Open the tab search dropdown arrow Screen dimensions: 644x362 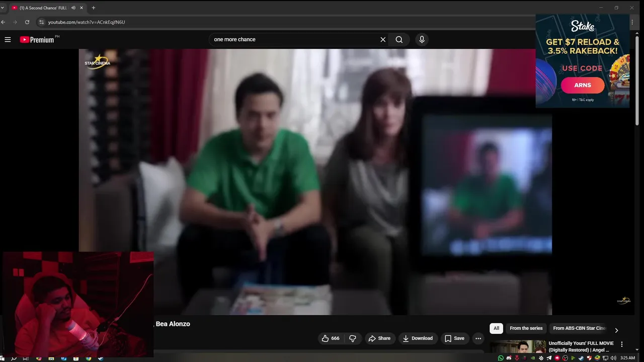pyautogui.click(x=2, y=8)
